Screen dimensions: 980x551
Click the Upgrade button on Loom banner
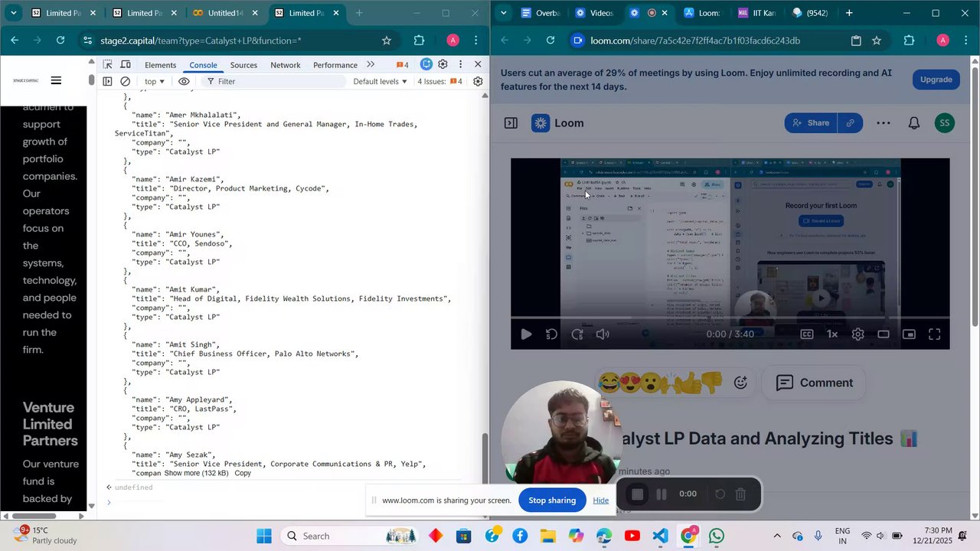click(936, 80)
